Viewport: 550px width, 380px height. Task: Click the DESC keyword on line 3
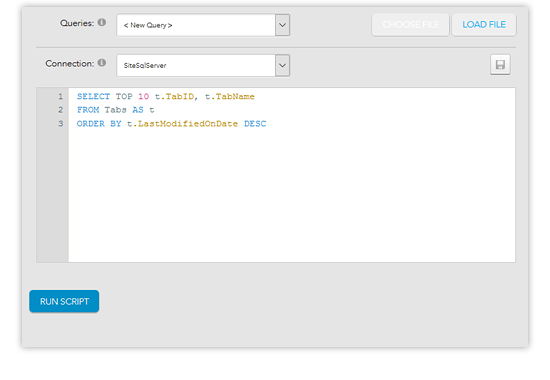click(x=255, y=124)
